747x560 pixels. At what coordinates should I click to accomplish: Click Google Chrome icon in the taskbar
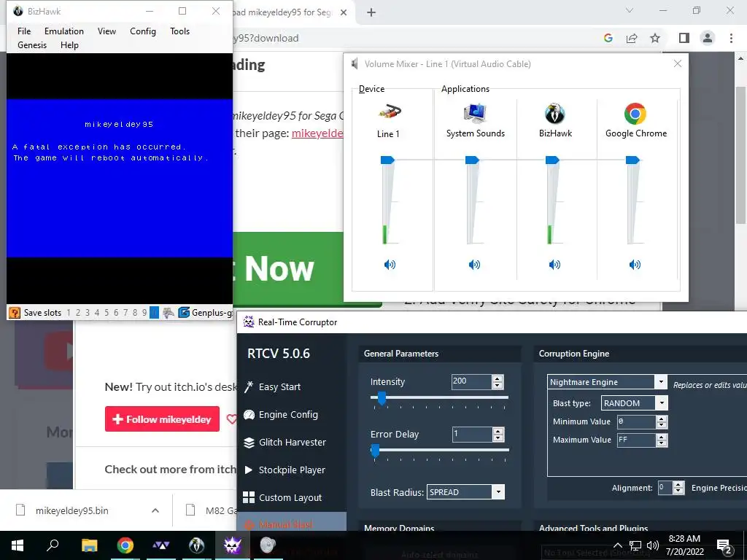(125, 545)
